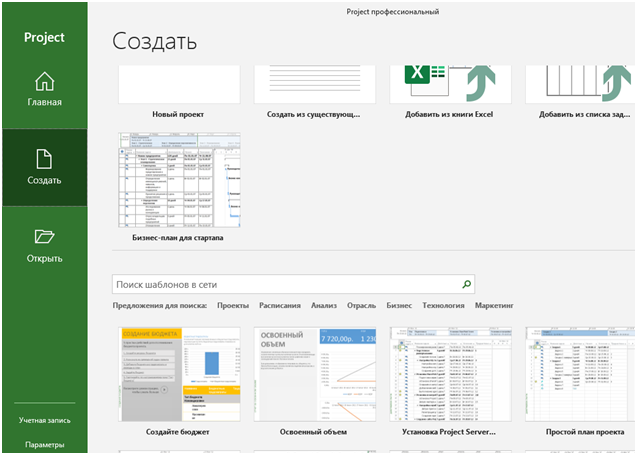Click the Простой план проекта caption
637x455 pixels.
(585, 432)
